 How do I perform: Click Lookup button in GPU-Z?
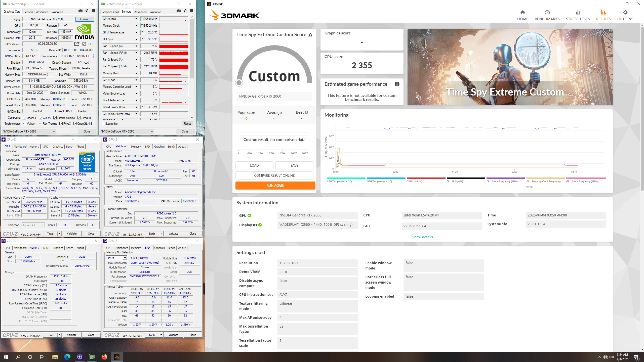coord(85,19)
